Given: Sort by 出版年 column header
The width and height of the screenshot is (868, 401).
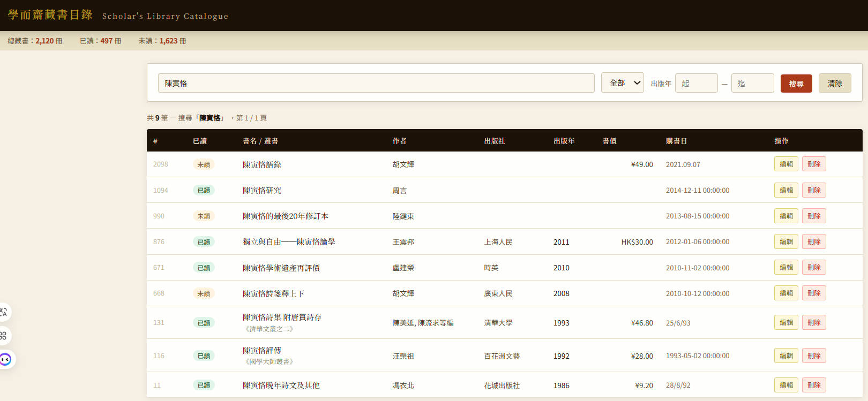Looking at the screenshot, I should tap(564, 141).
